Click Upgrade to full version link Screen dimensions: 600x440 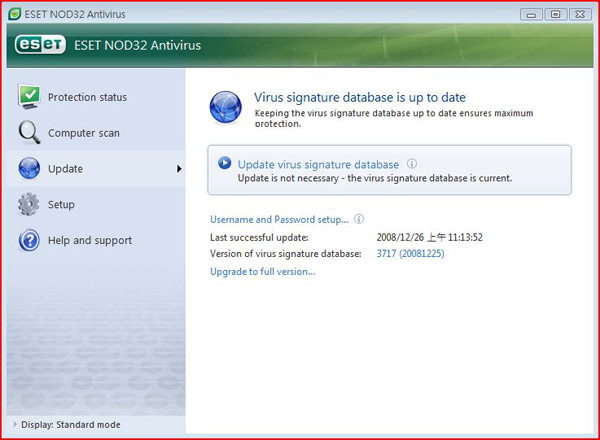262,272
